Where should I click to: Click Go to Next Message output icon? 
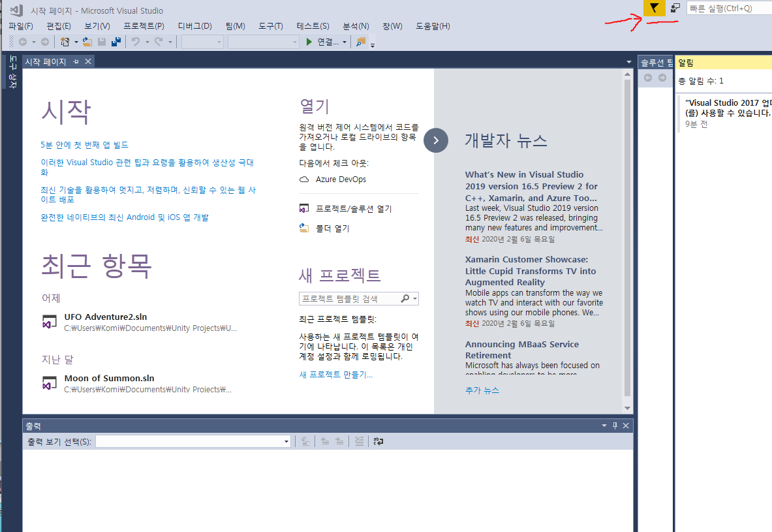pyautogui.click(x=340, y=441)
